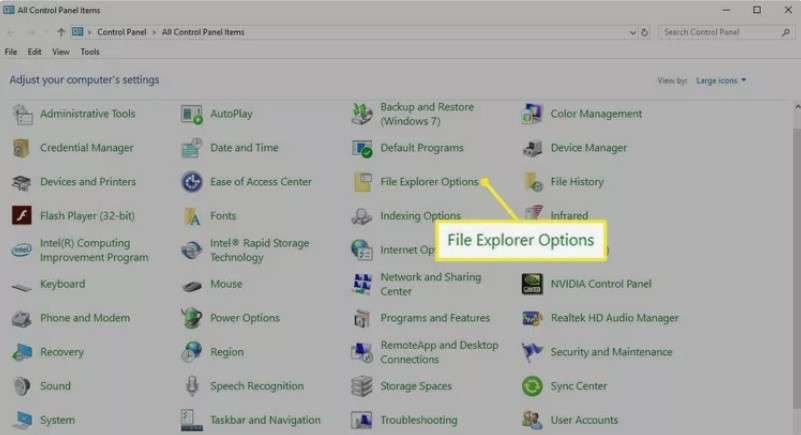Open the Administrative Tools icon
801x435 pixels.
click(x=22, y=114)
